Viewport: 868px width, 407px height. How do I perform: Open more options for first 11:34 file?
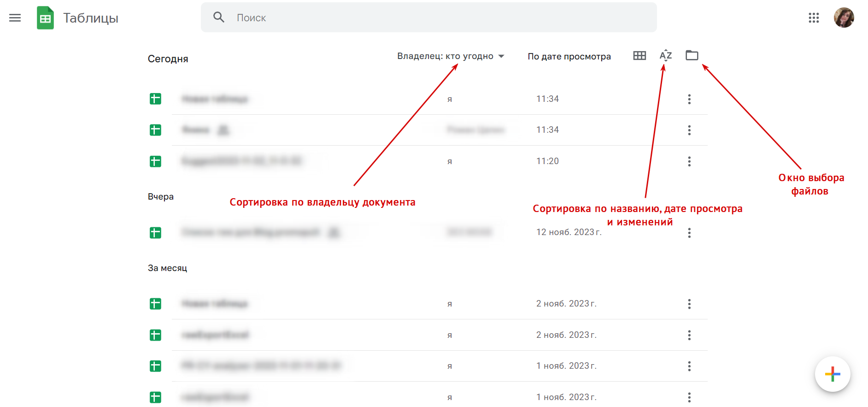[689, 99]
